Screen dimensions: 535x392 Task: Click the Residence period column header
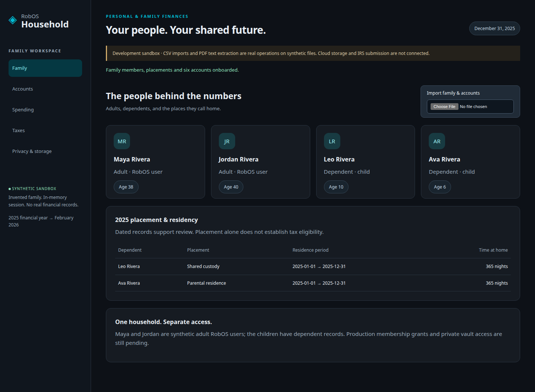311,250
